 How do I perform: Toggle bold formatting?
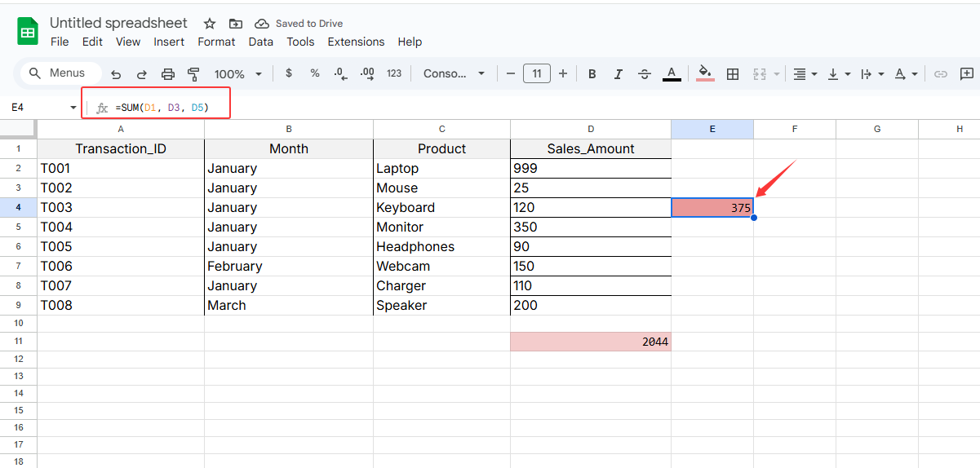(592, 74)
